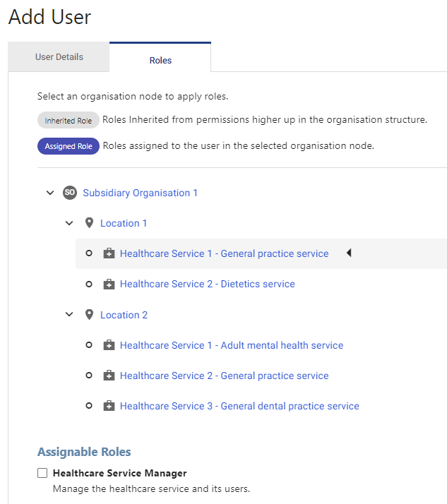The image size is (447, 504).
Task: Click the map pin icon beside Location 1
Action: [x=89, y=223]
